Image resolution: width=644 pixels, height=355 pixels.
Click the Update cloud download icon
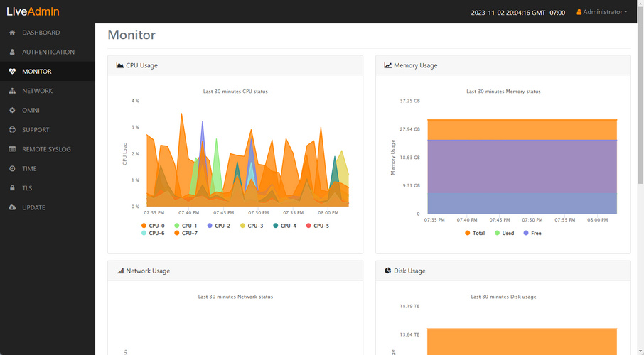pos(12,207)
